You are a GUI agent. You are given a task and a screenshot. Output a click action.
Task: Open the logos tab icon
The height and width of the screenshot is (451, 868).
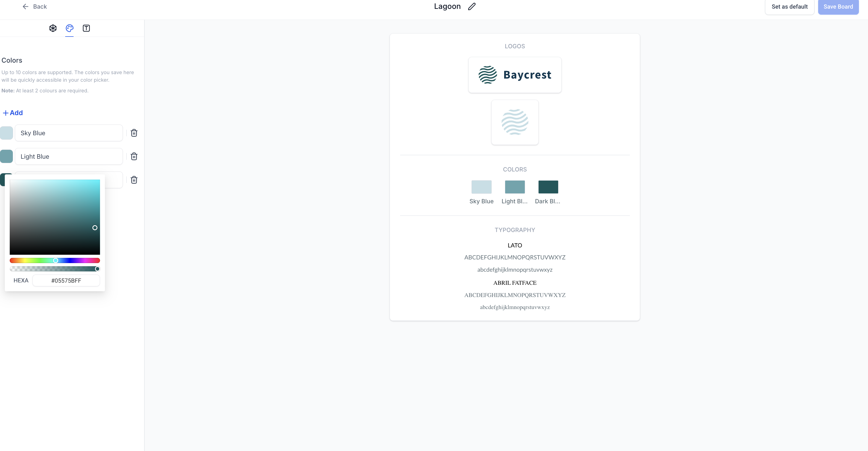(53, 28)
